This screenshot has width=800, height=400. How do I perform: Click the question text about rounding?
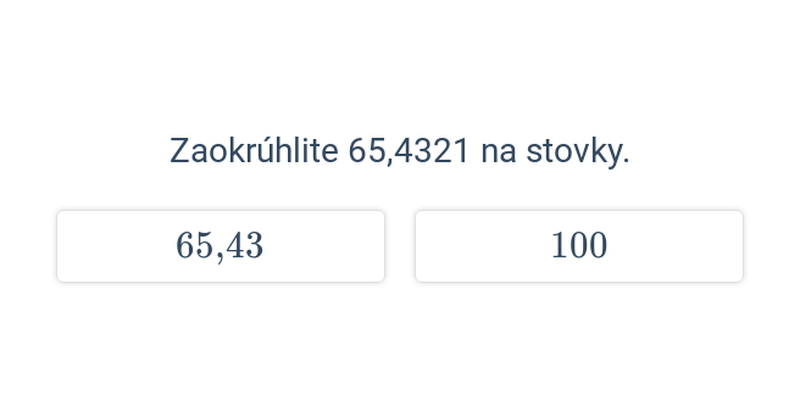(399, 151)
